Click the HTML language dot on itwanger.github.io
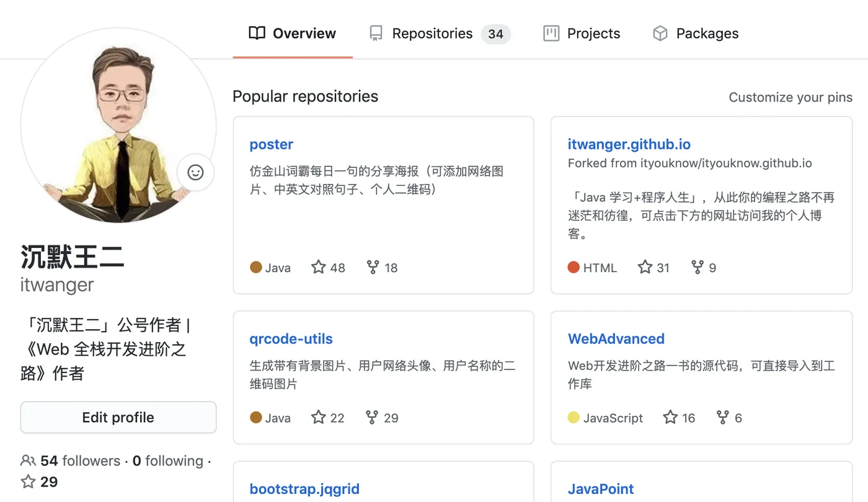 [573, 267]
